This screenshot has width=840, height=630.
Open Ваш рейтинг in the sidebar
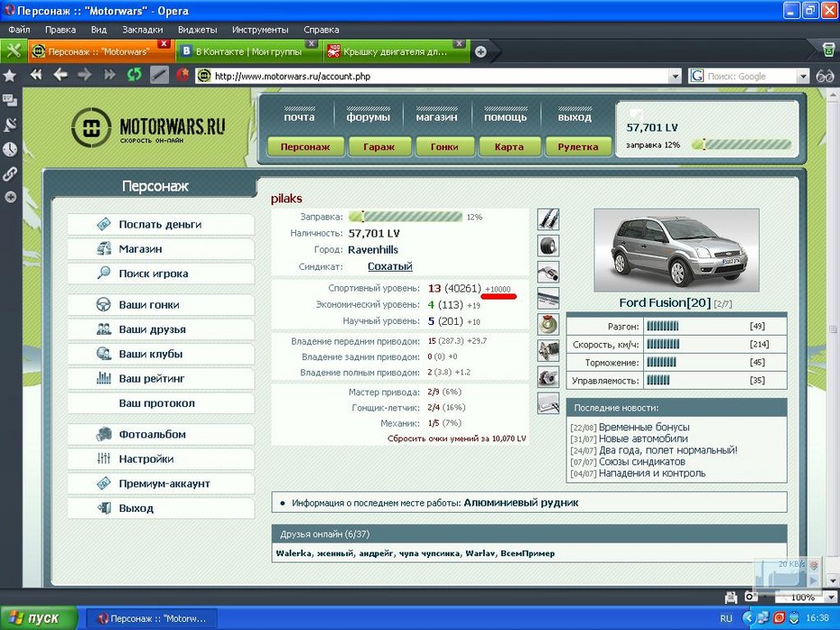[x=161, y=378]
